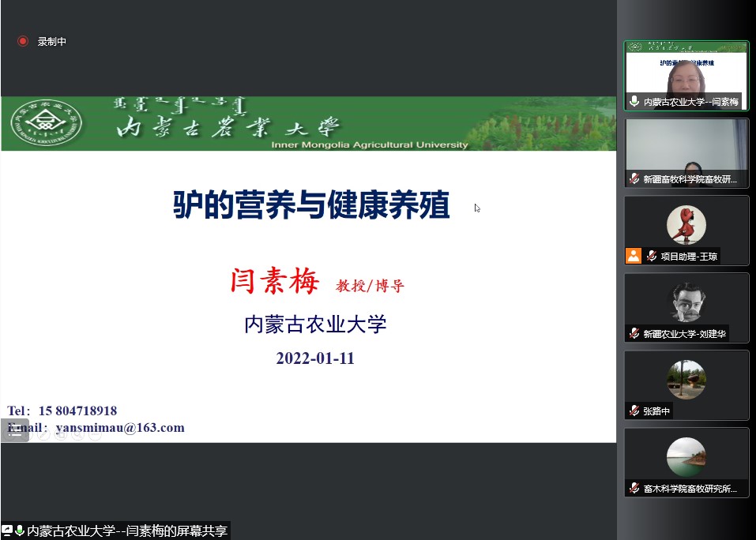Click the muted mic icon beside 项目助理-王琼
The width and height of the screenshot is (756, 540).
(x=652, y=256)
